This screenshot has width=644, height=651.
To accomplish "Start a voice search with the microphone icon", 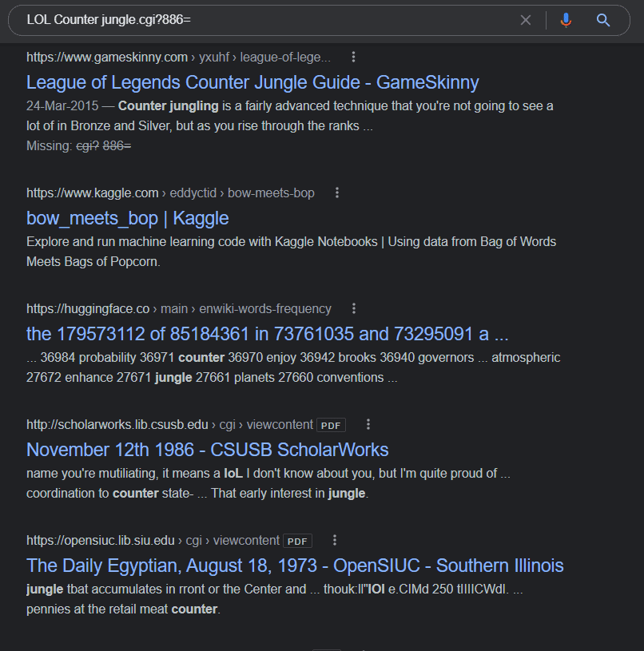I will click(x=566, y=20).
